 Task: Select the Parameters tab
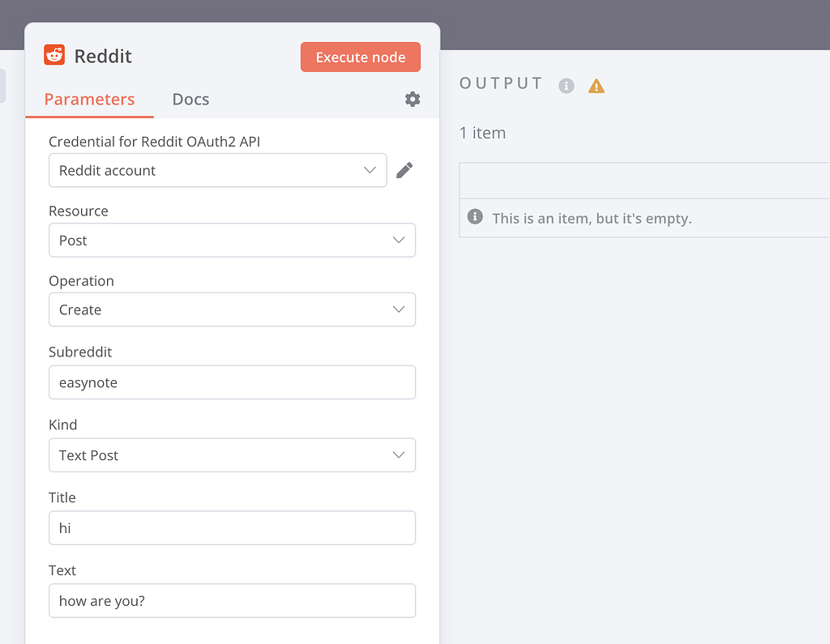[89, 99]
